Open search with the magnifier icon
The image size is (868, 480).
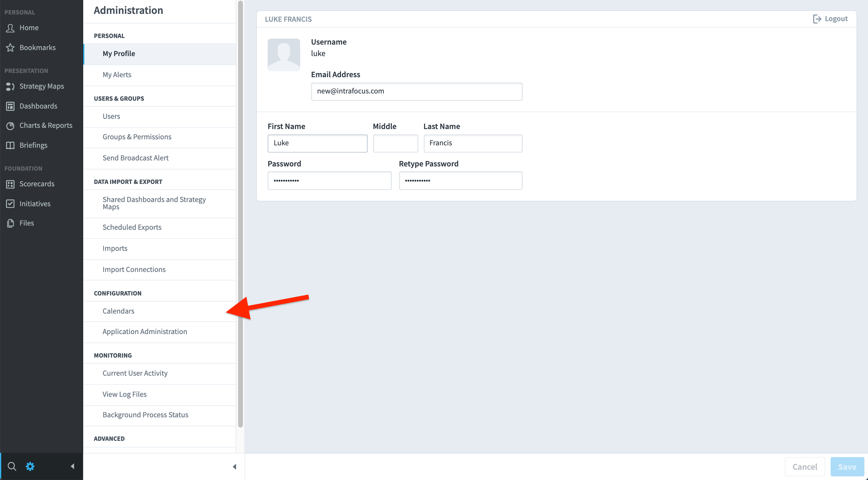pos(12,466)
